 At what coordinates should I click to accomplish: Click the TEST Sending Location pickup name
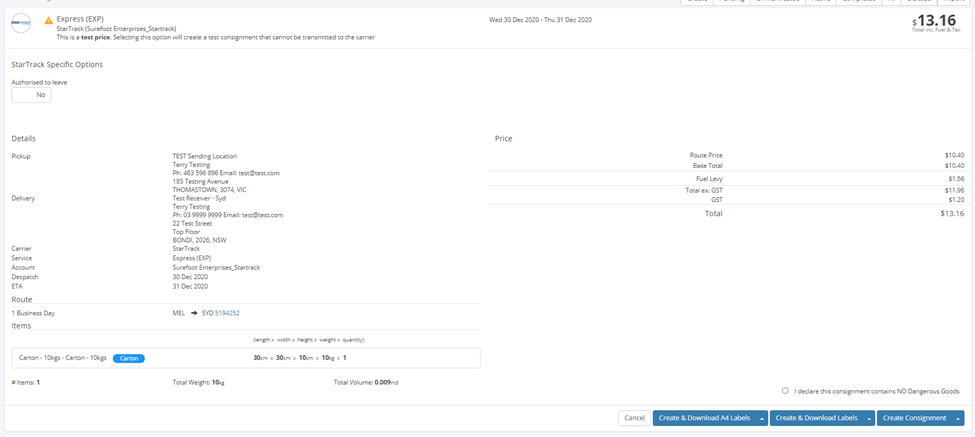(205, 156)
